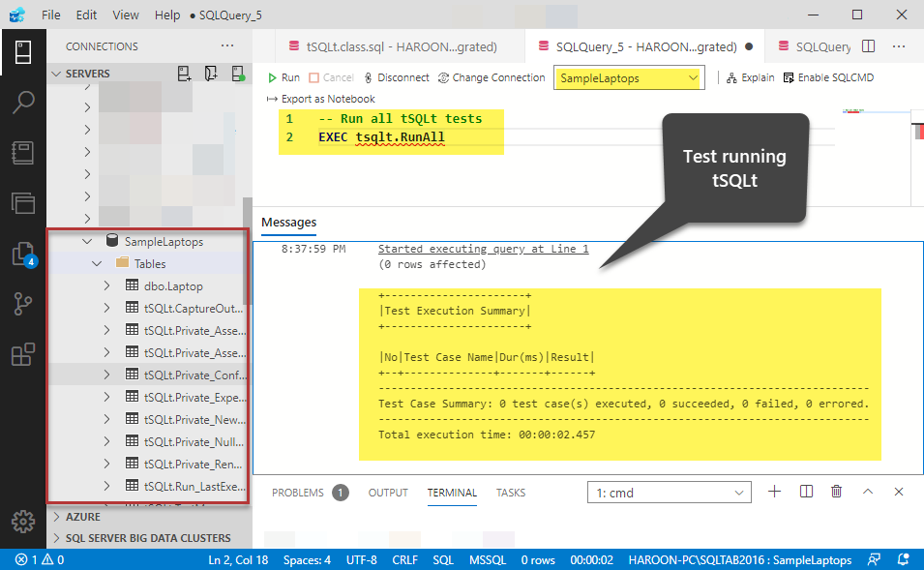Click Change Connection

tap(492, 77)
